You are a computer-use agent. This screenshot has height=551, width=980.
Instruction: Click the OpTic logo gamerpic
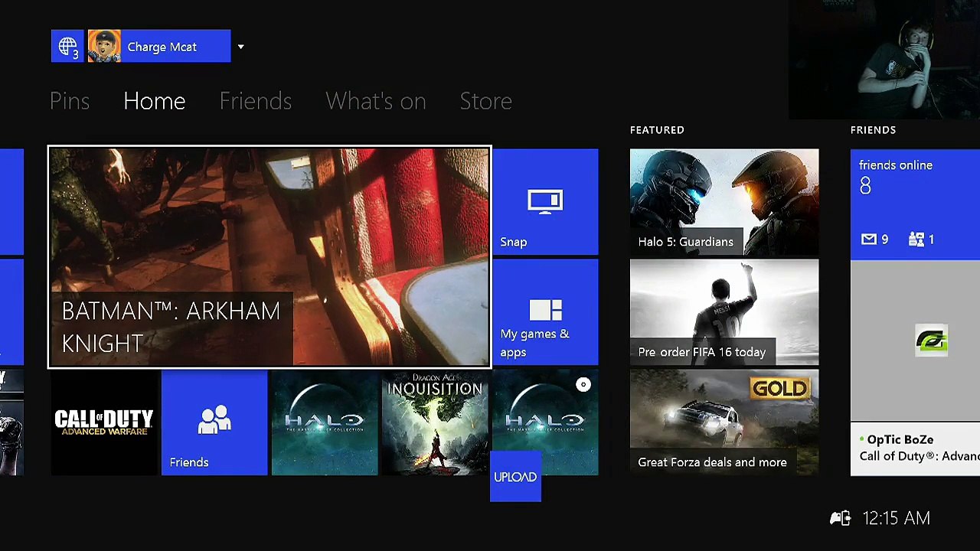(932, 341)
